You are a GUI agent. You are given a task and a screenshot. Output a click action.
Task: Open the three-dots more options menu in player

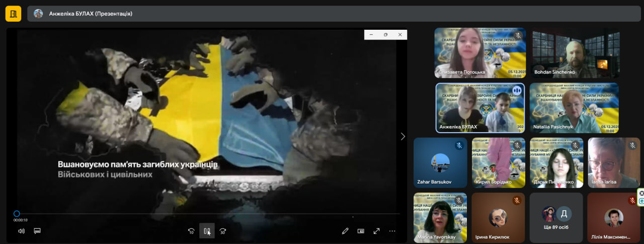[x=392, y=231]
